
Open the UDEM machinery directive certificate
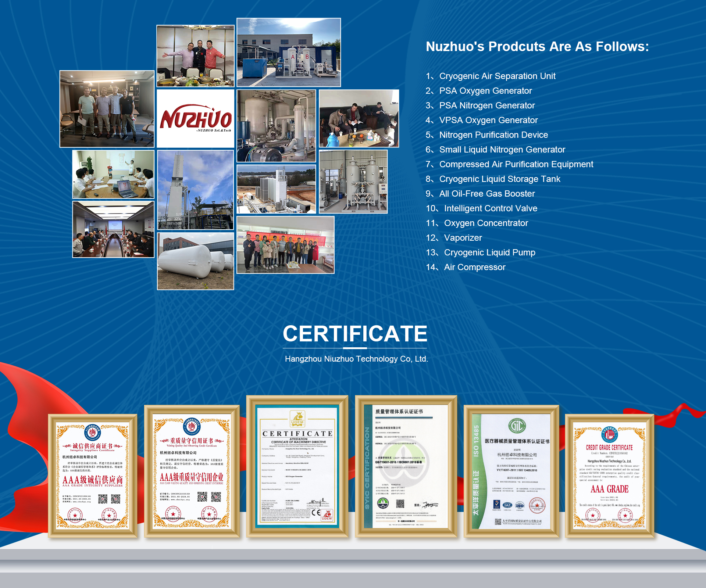[x=297, y=466]
